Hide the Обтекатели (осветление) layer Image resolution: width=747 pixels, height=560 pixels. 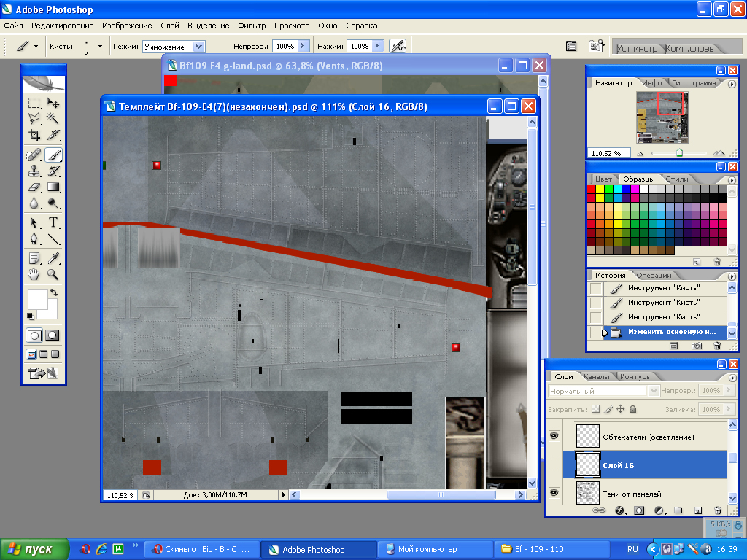pos(554,436)
